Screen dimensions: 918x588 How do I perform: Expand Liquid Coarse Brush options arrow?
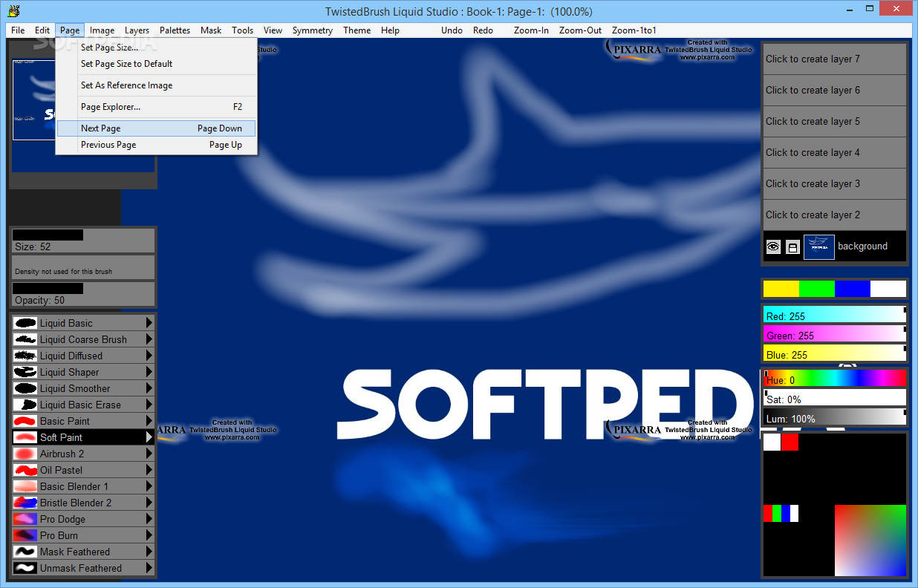point(149,339)
